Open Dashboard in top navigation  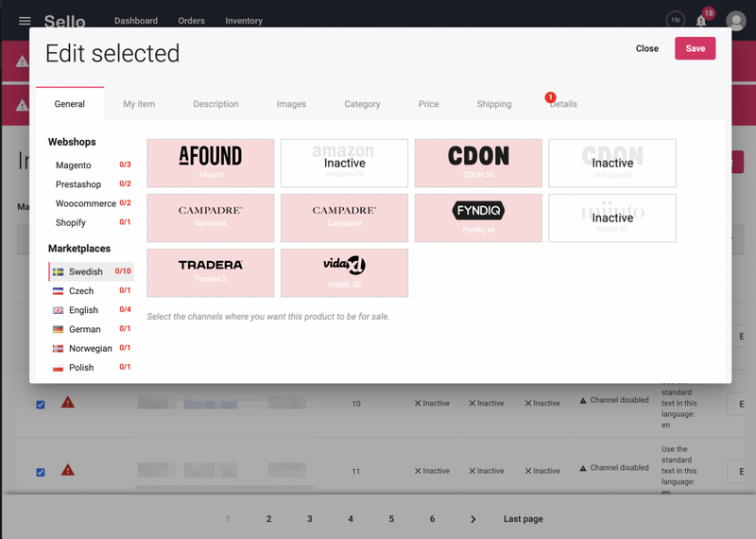tap(136, 21)
